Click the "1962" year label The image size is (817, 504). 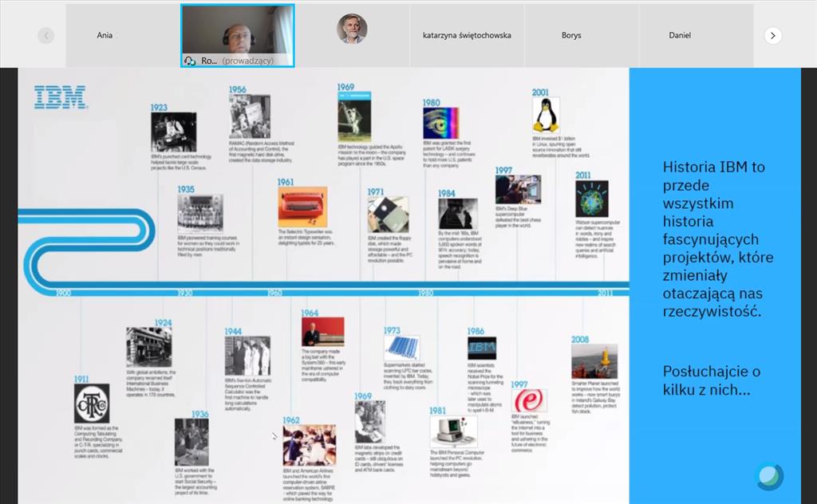tap(291, 419)
